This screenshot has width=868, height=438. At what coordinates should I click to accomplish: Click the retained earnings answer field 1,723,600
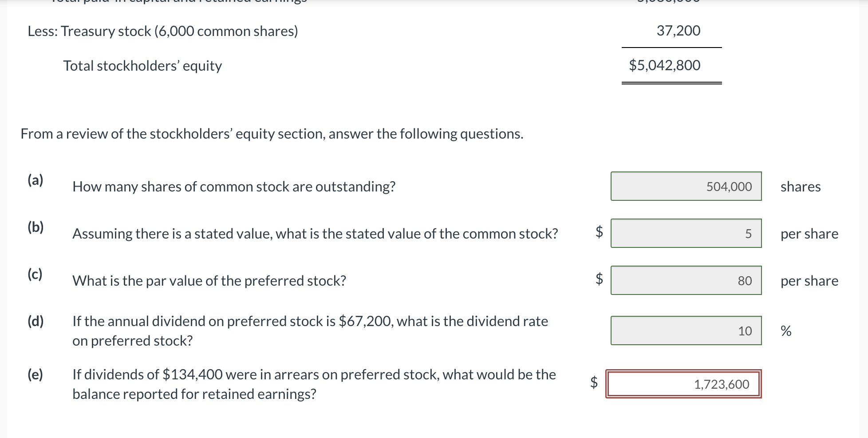coord(683,385)
